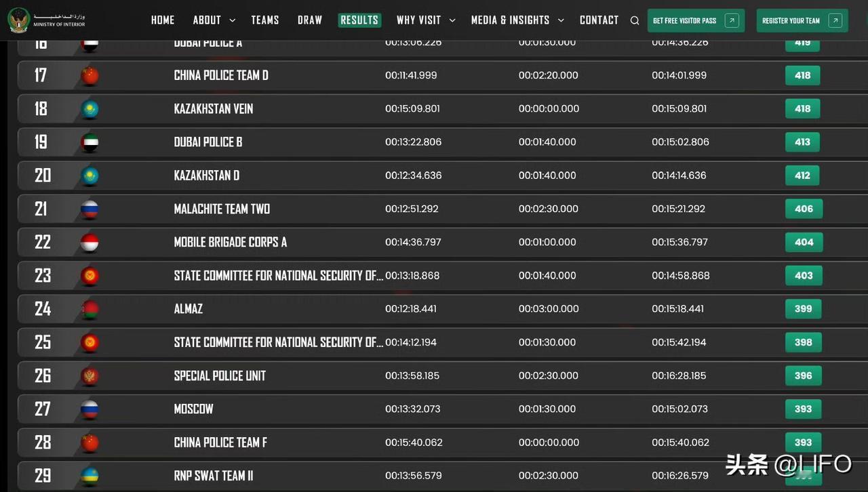Click total time 00:15:02.806 for Dubai Police B
Screen dimensions: 868x492
[x=680, y=142]
